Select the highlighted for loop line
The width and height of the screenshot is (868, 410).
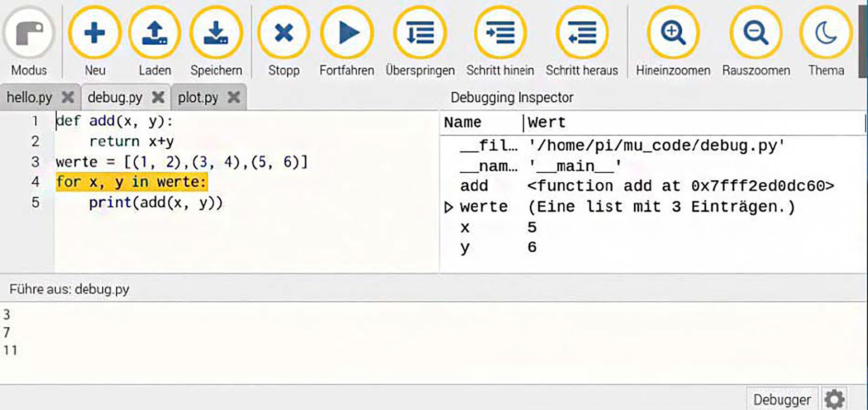click(x=132, y=182)
